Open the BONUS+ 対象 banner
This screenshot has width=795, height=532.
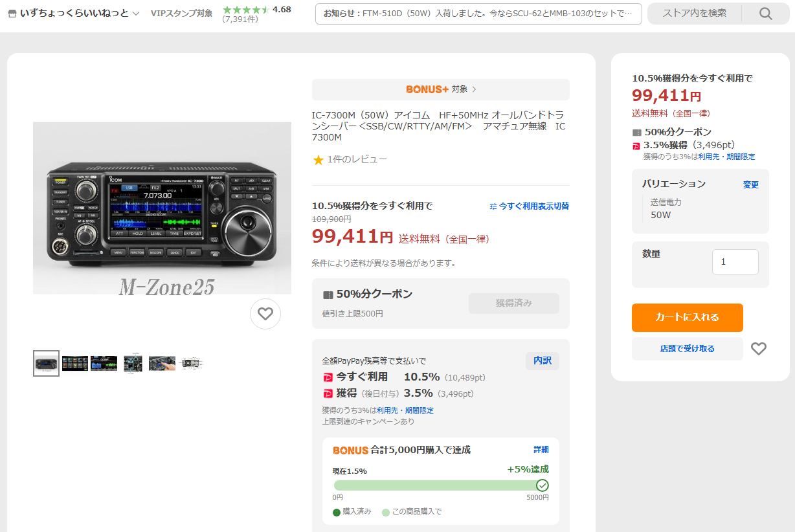coord(441,89)
